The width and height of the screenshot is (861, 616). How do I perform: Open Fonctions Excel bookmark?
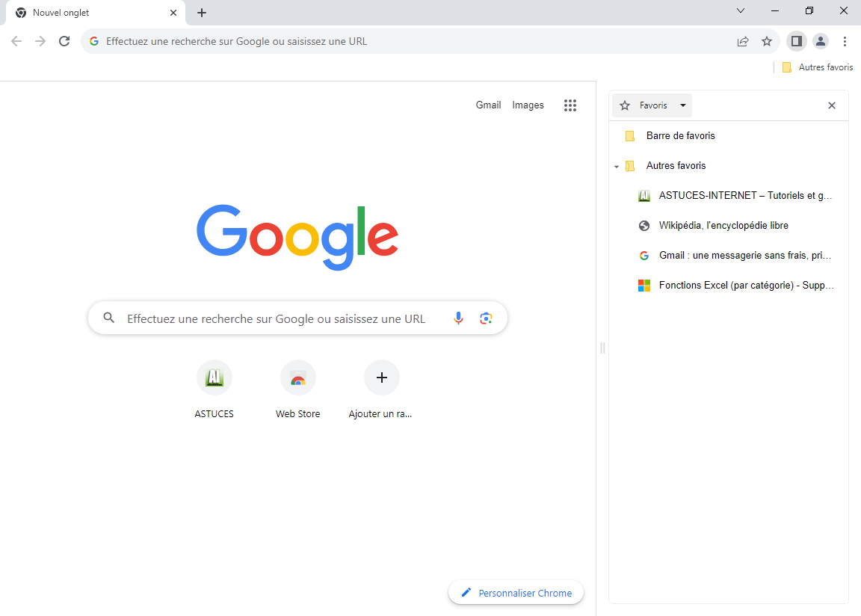pos(729,286)
